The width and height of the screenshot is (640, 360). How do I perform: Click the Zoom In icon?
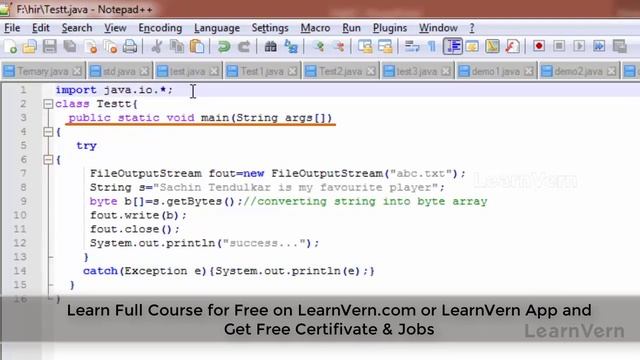(318, 47)
